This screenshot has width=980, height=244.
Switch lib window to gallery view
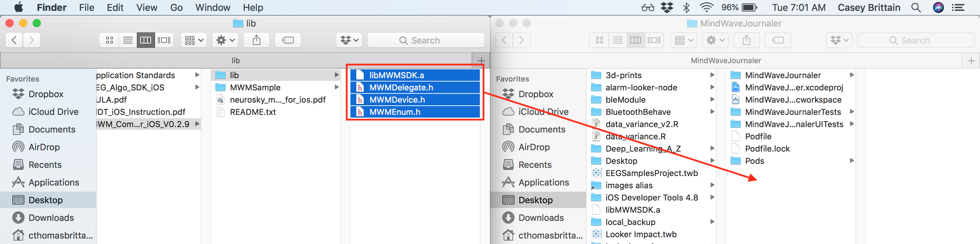point(164,40)
